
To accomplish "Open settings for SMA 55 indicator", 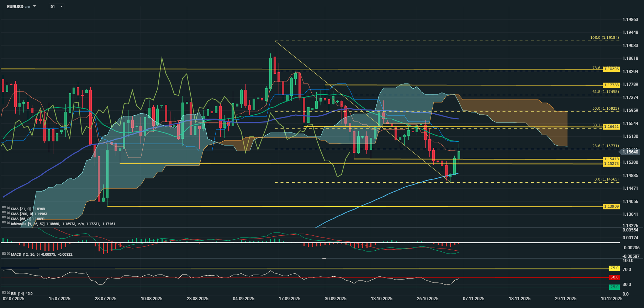I will pyautogui.click(x=4, y=218).
